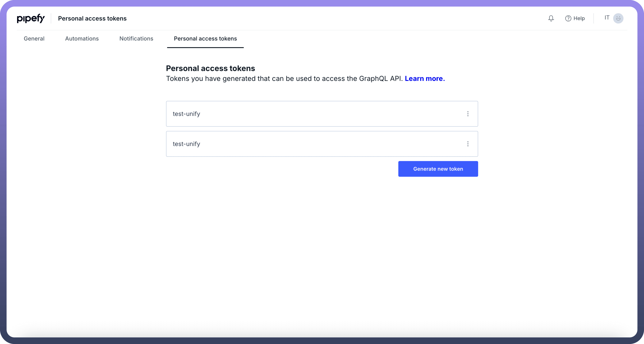Screen dimensions: 644x344
Task: Follow the Learn more link
Action: coord(425,79)
